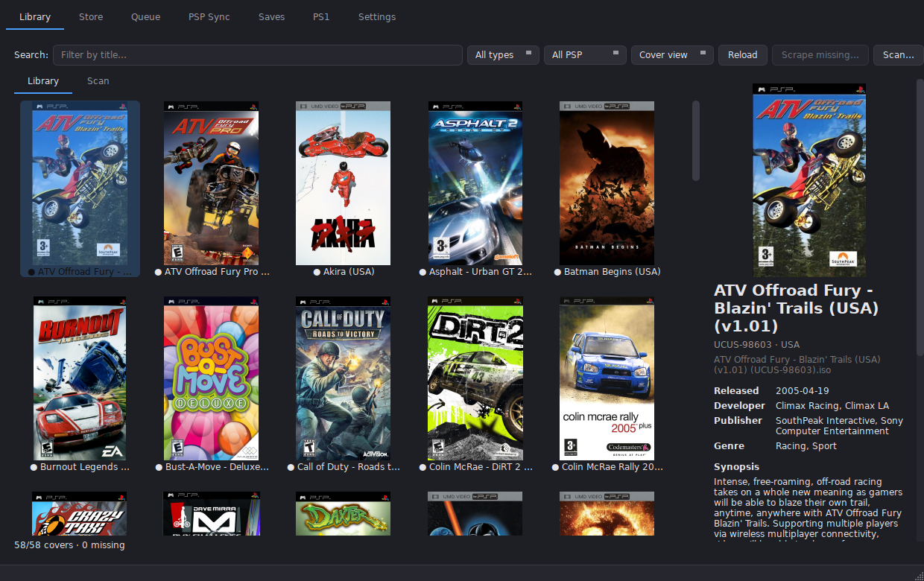Select the DiRT 2 cover
Viewport: 924px width, 581px height.
point(475,378)
